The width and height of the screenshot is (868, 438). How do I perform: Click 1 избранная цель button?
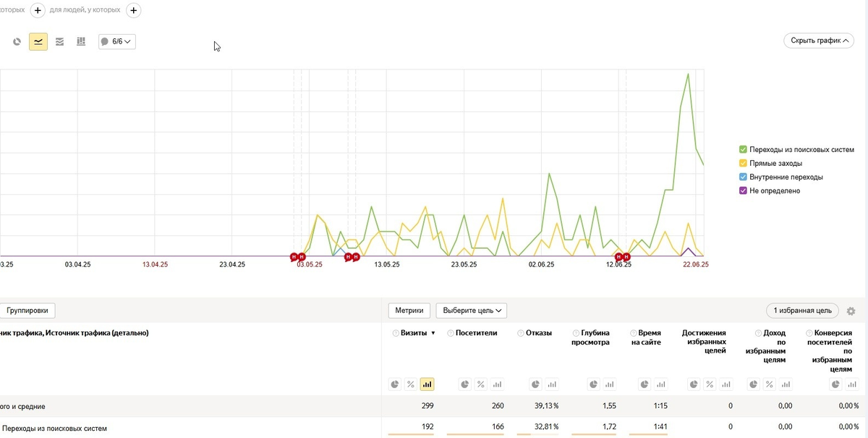[803, 311]
